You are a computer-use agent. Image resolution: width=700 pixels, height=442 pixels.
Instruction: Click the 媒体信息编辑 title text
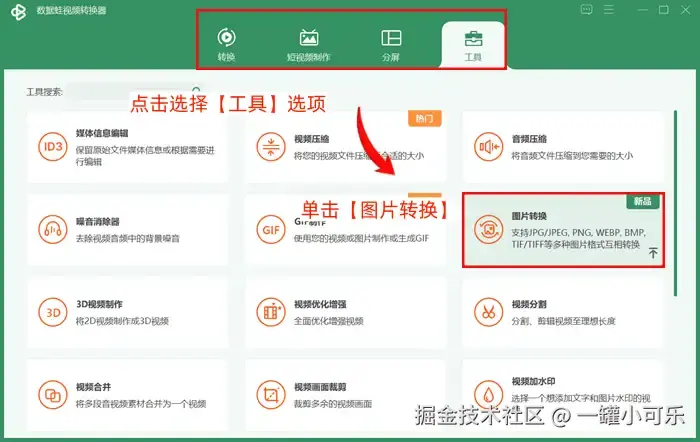102,133
